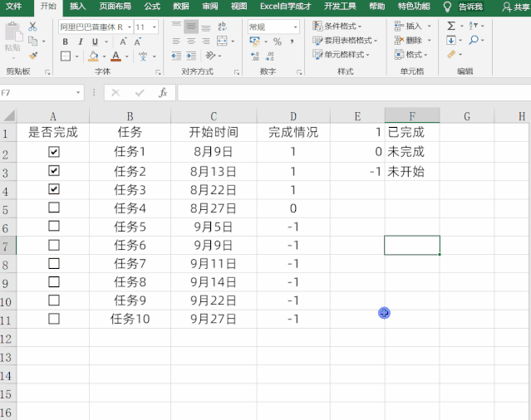The height and width of the screenshot is (420, 531).
Task: Apply percent style format
Action: pyautogui.click(x=278, y=42)
